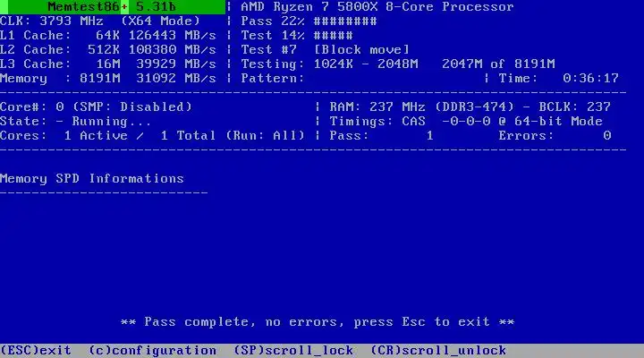Screen dimensions: 644x358
Task: Click the Test #7 [Block move] label
Action: pos(326,50)
